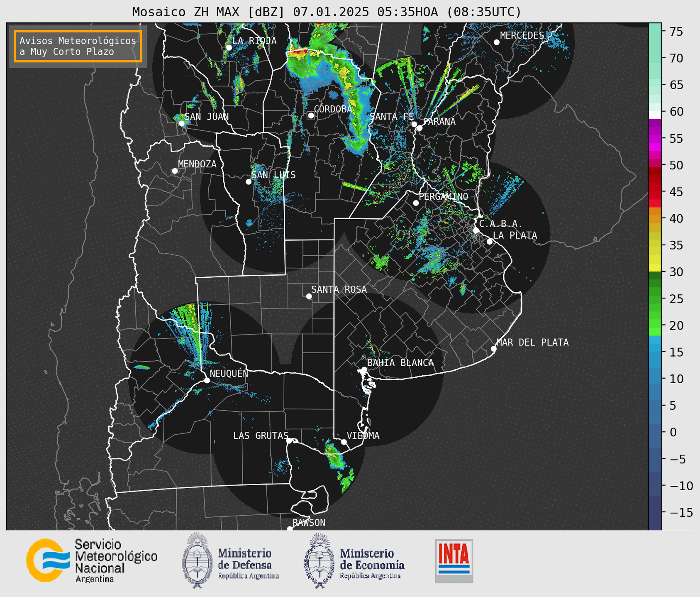Screen dimensions: 700x597
Task: Select the SANTA FE city marker
Action: click(x=414, y=124)
